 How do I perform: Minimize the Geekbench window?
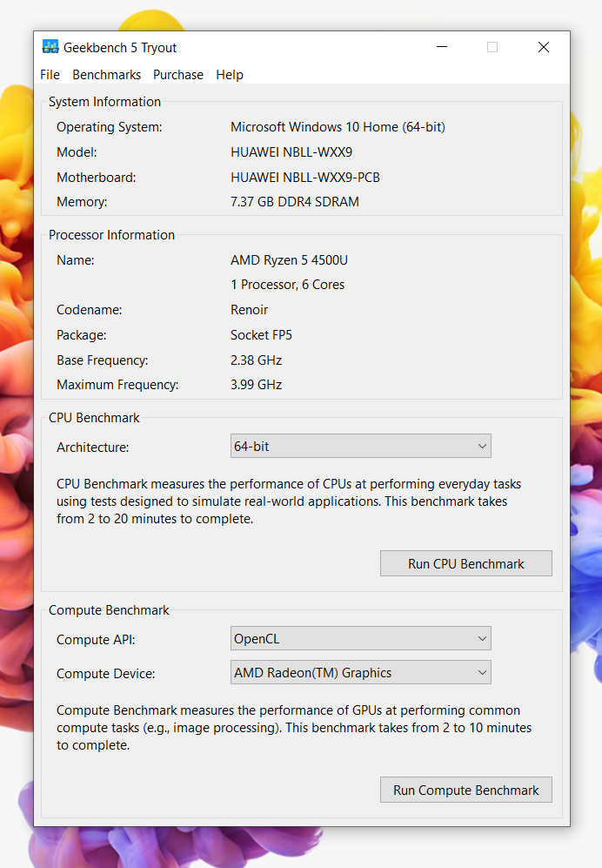[441, 47]
